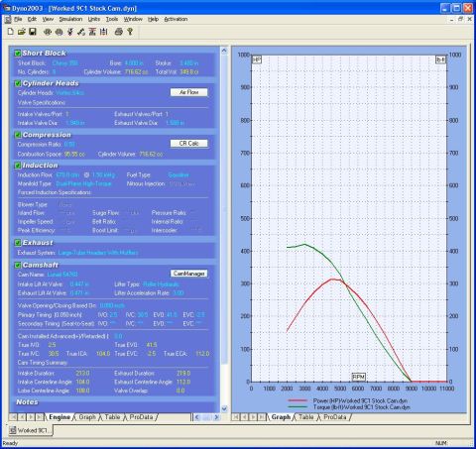Click the Bore value field
476x449 pixels.
point(134,62)
